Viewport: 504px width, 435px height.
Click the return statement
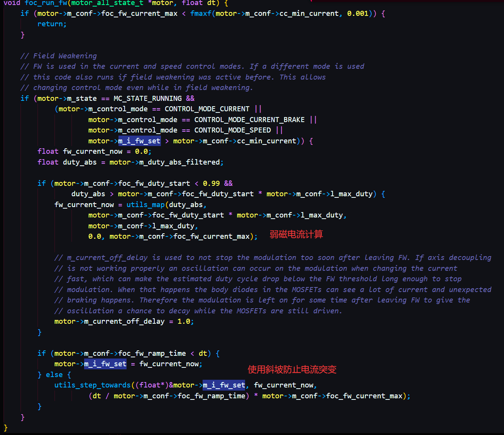click(51, 24)
